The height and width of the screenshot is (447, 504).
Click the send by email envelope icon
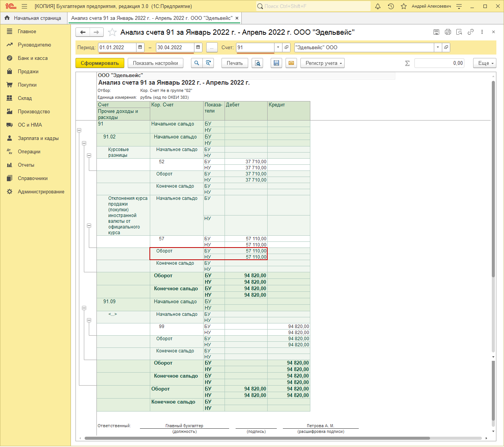(291, 63)
